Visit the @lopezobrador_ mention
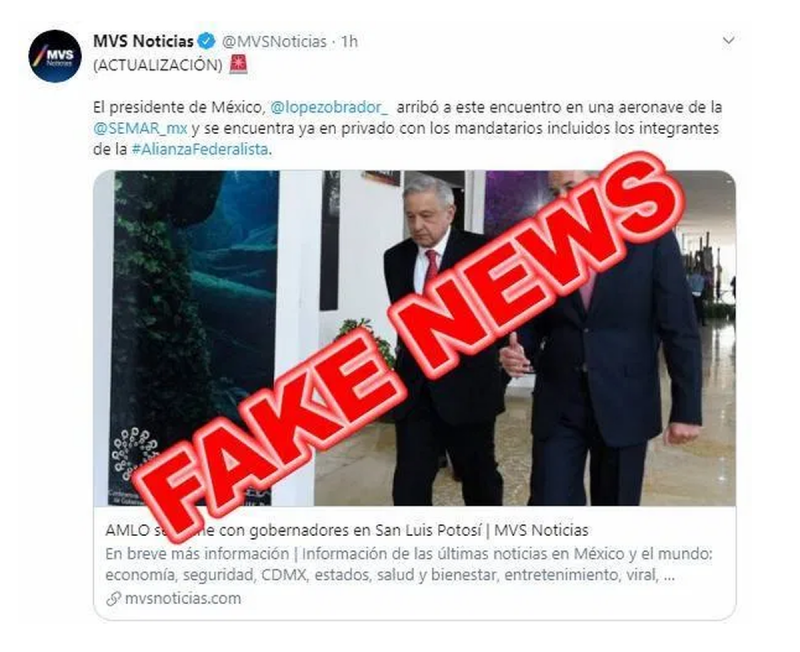800x652 pixels. click(x=329, y=108)
